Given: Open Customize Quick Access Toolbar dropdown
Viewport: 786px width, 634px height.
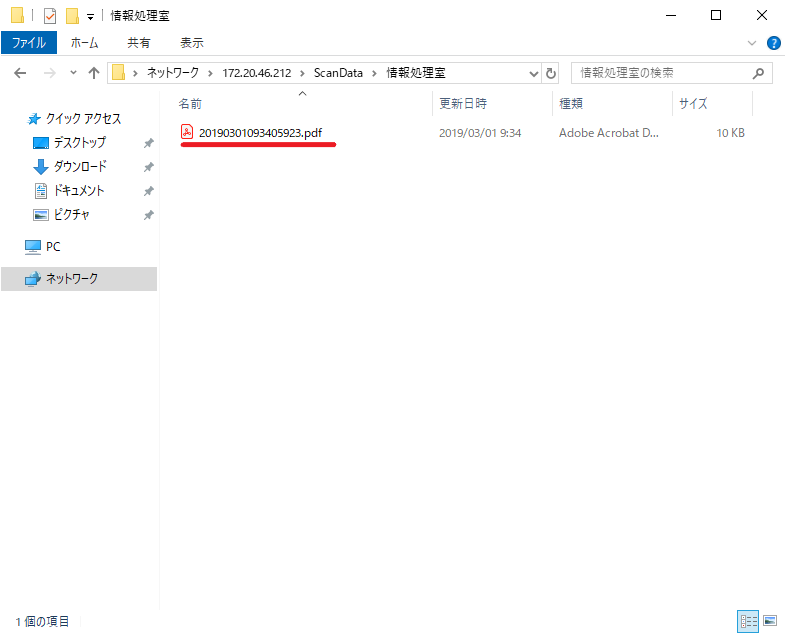Looking at the screenshot, I should [x=90, y=17].
